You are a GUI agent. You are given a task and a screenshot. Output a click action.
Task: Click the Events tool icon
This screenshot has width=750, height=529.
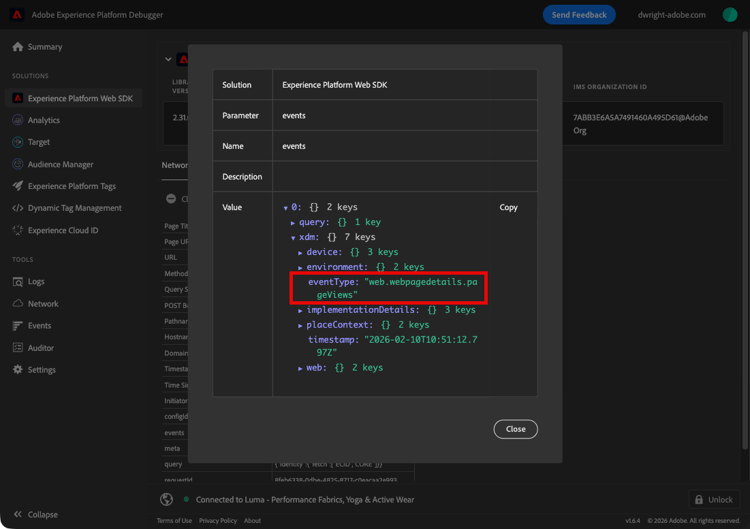[18, 326]
